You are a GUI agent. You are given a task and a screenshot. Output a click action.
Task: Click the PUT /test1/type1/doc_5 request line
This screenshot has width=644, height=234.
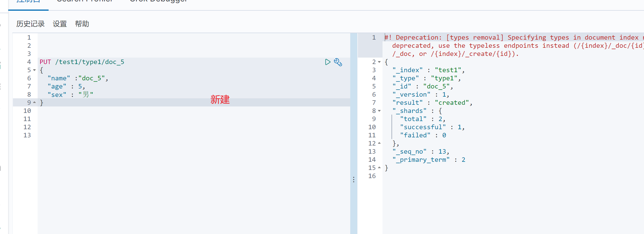pos(82,62)
